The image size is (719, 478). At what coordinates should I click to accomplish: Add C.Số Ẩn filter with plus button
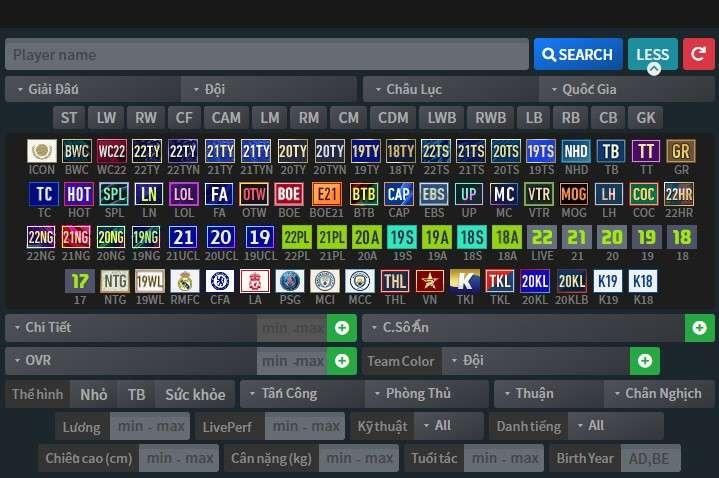click(699, 328)
